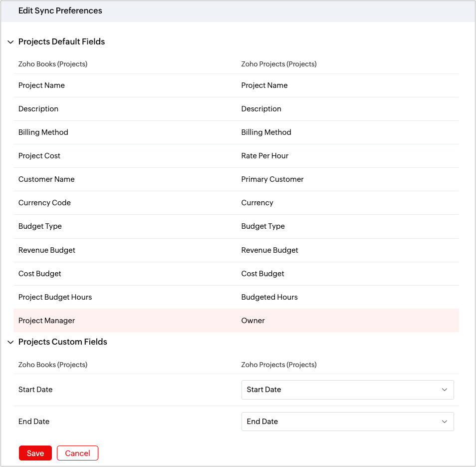Click the Primary Customer mapping text
The width and height of the screenshot is (476, 467).
pyautogui.click(x=272, y=179)
